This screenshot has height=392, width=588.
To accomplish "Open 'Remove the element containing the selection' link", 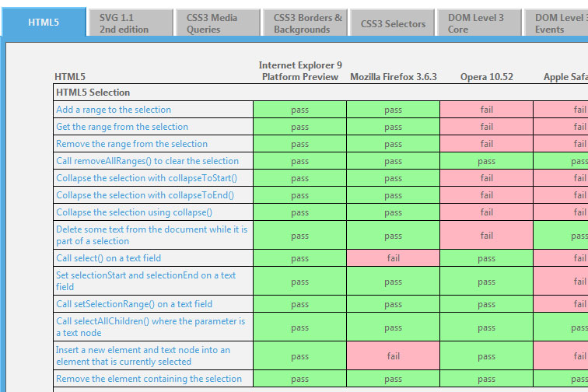I will [149, 379].
